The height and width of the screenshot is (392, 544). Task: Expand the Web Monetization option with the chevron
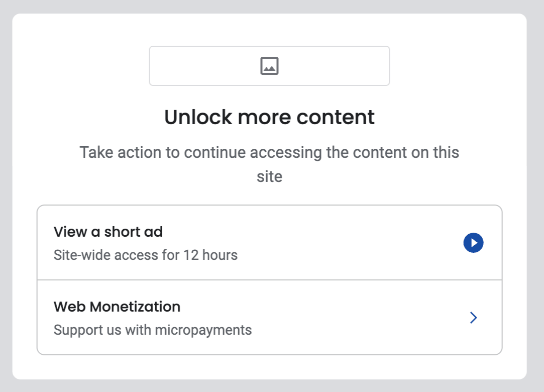(x=473, y=318)
